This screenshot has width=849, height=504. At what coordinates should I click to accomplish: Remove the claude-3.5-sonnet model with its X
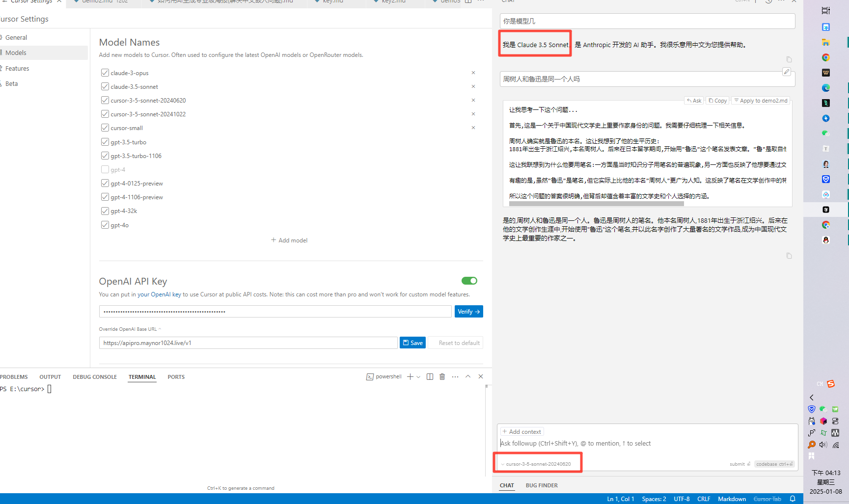pyautogui.click(x=473, y=86)
